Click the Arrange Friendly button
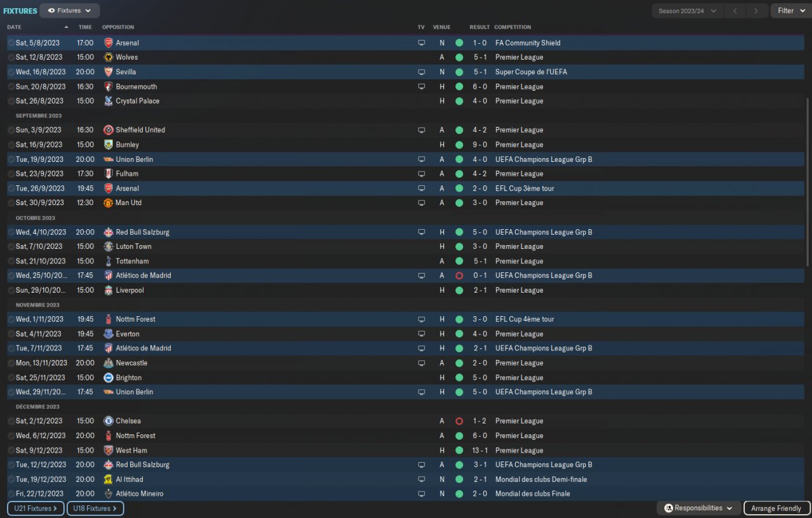Viewport: 812px width, 518px height. [776, 508]
